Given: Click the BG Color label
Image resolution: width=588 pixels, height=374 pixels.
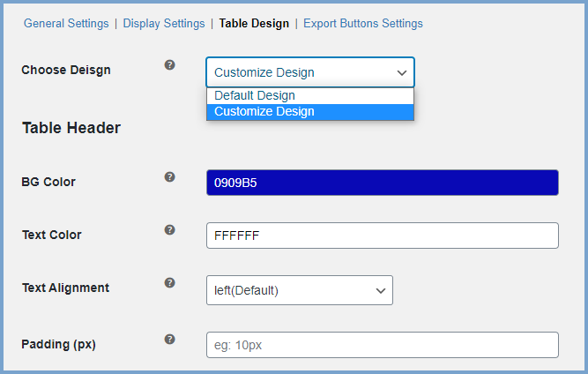Looking at the screenshot, I should [x=48, y=182].
